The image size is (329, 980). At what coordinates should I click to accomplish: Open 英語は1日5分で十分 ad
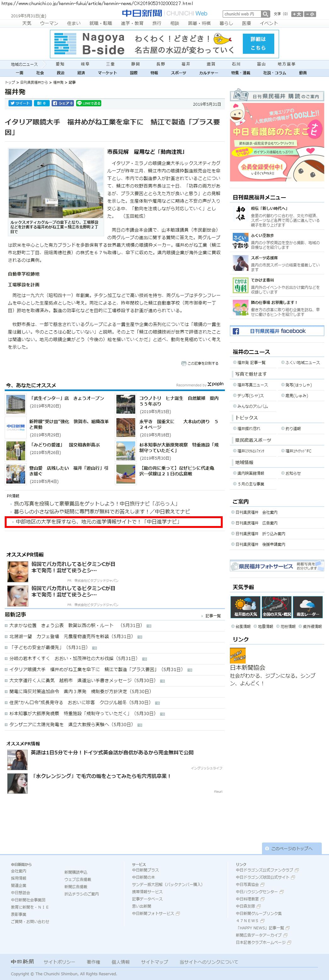(112, 753)
